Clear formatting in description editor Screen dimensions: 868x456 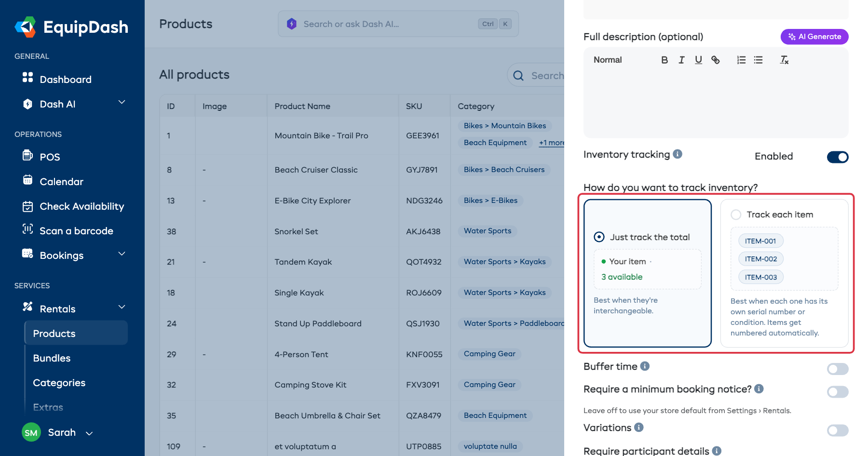click(x=784, y=60)
